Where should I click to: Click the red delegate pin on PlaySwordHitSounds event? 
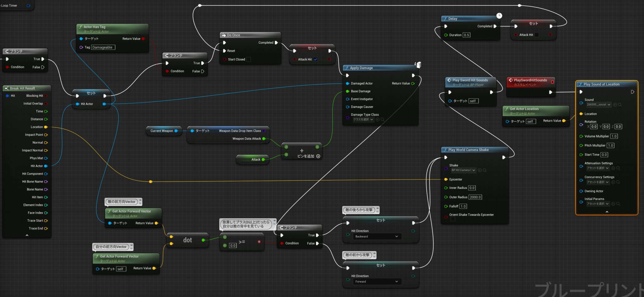click(552, 82)
